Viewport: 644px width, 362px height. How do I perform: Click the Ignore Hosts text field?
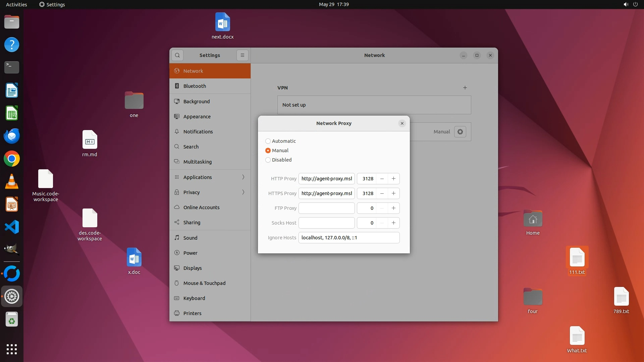(x=349, y=238)
